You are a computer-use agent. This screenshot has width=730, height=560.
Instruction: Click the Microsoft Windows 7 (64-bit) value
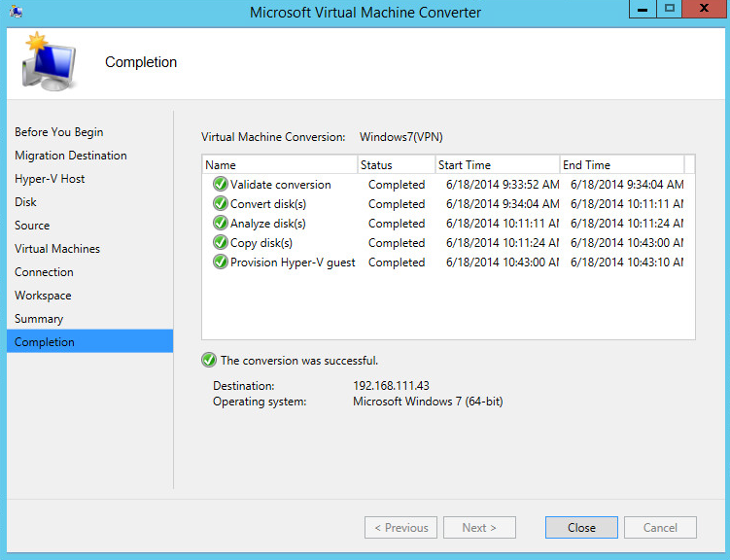pyautogui.click(x=428, y=402)
